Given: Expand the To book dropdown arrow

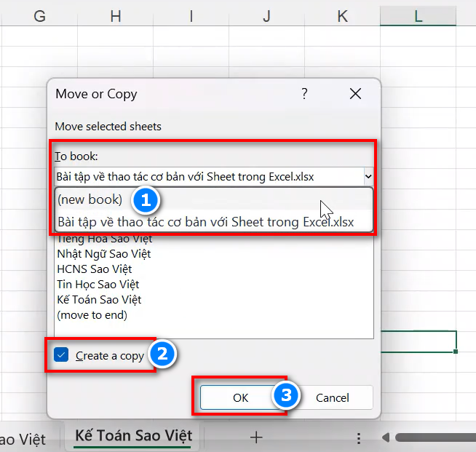Looking at the screenshot, I should 368,176.
